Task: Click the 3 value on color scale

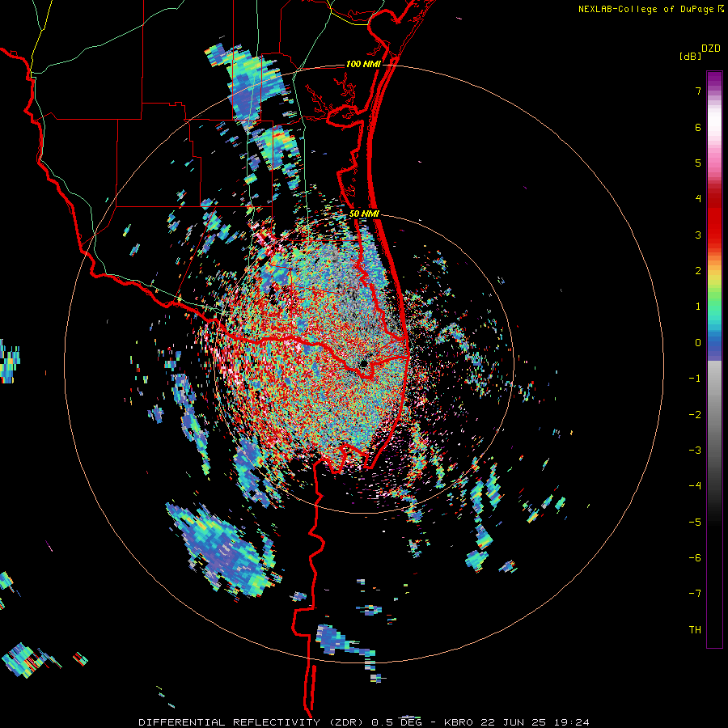Action: click(698, 235)
